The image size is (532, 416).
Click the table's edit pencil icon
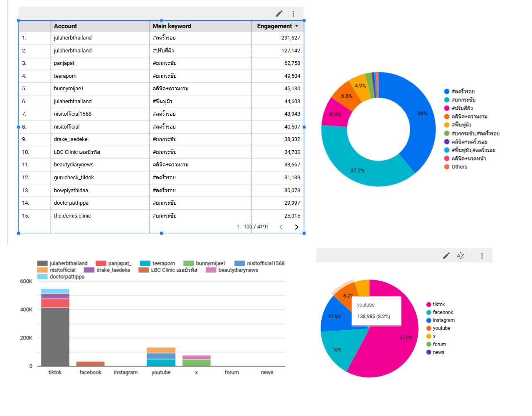coord(279,14)
